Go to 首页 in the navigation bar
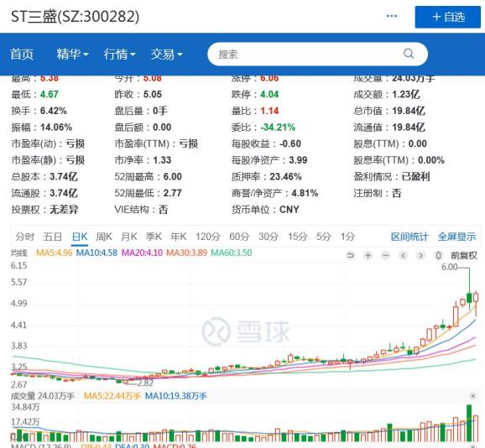This screenshot has width=485, height=448. [22, 55]
